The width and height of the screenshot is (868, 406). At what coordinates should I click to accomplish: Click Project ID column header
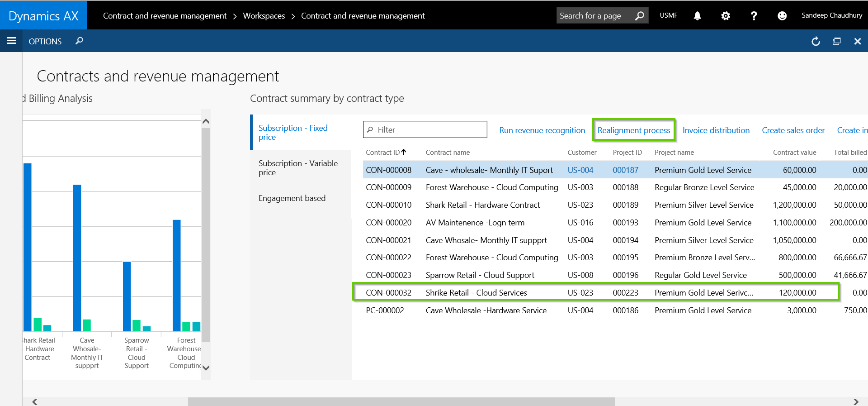coord(627,153)
